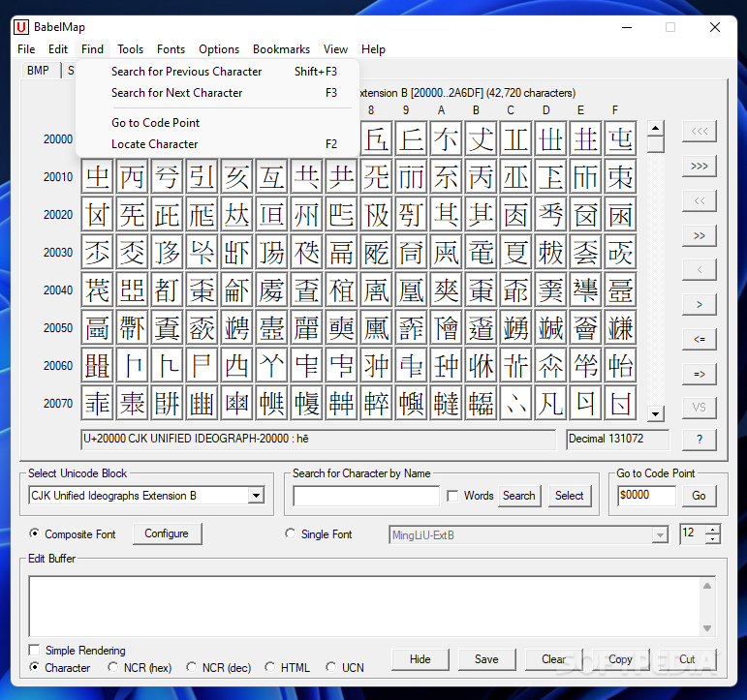
Task: Select the character at row 20070 column D
Action: tap(550, 404)
